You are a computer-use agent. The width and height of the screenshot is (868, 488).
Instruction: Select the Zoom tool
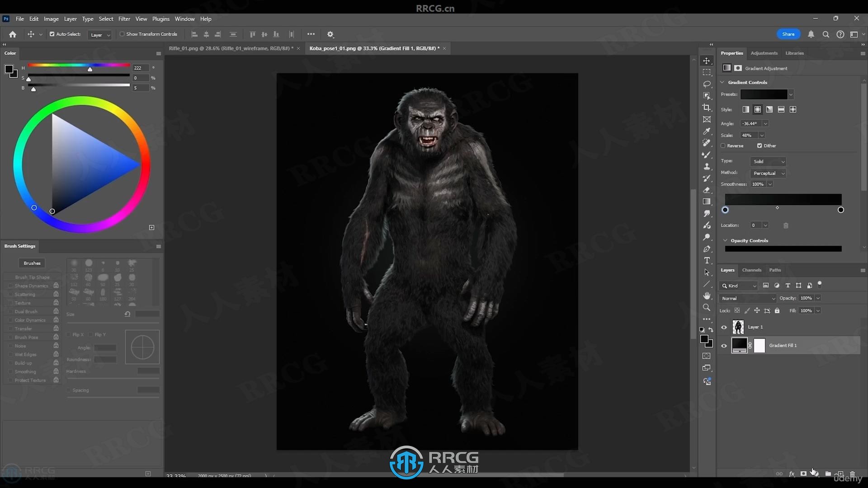pos(707,307)
